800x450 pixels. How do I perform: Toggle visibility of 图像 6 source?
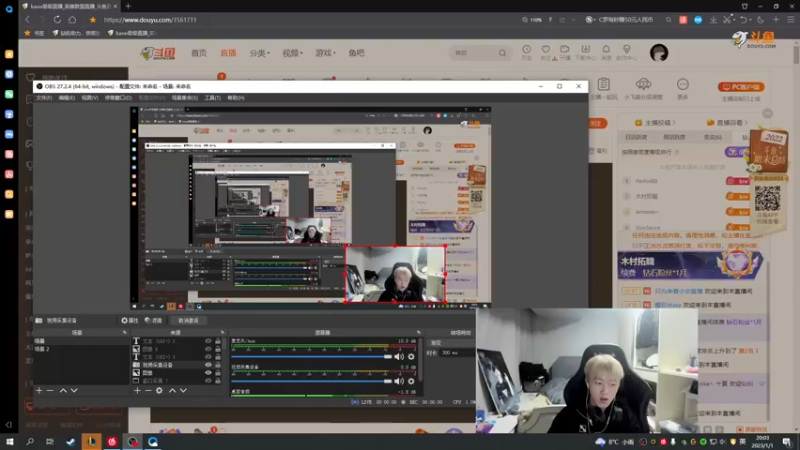208,349
